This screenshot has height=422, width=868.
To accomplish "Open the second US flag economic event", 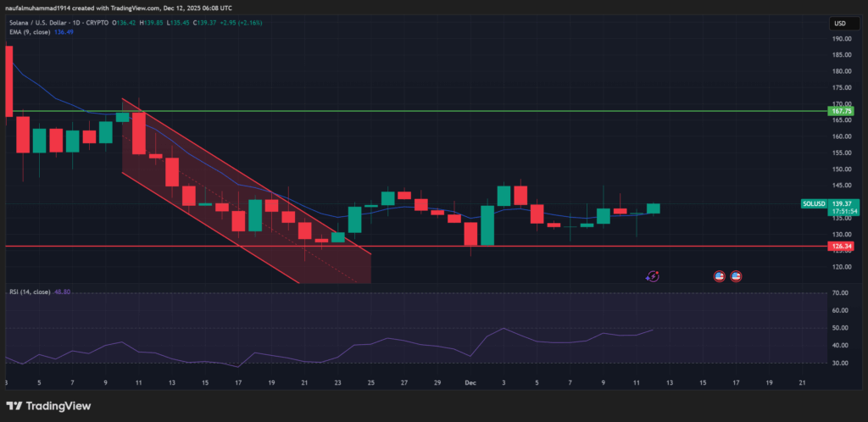I will pos(736,275).
